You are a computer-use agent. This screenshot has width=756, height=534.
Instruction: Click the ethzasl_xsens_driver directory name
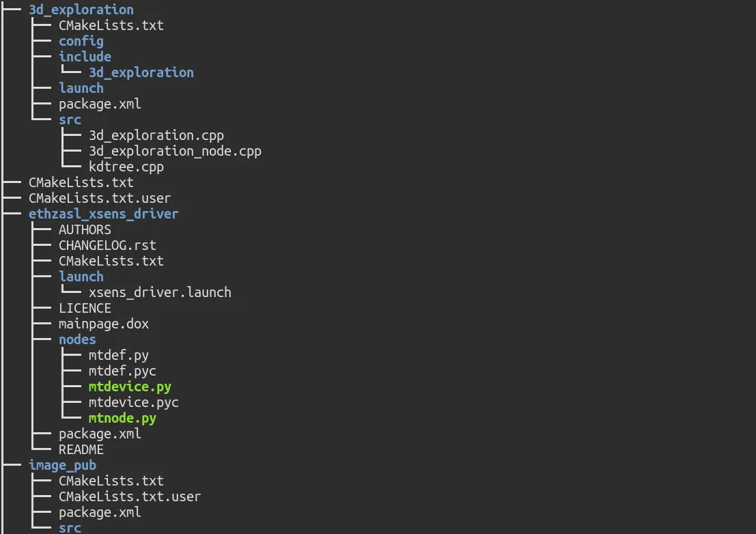(x=103, y=214)
